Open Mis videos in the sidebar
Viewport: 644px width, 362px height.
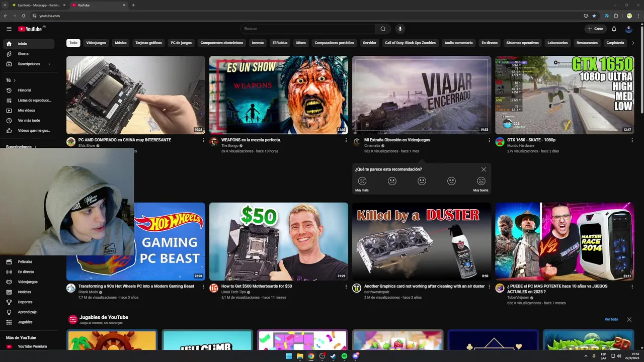pyautogui.click(x=28, y=111)
